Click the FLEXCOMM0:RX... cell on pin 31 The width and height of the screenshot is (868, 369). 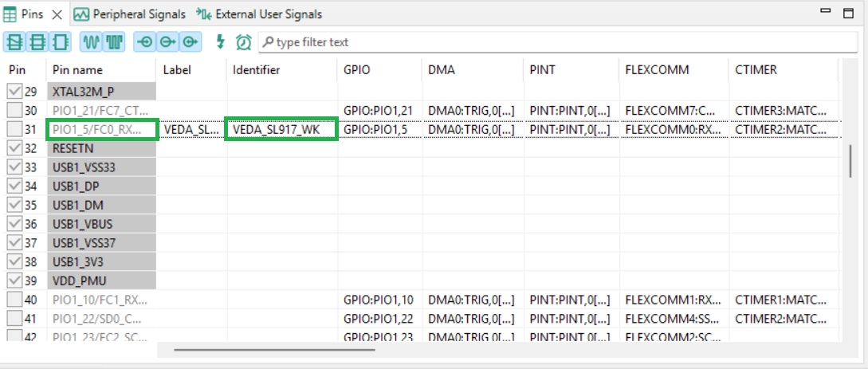674,129
